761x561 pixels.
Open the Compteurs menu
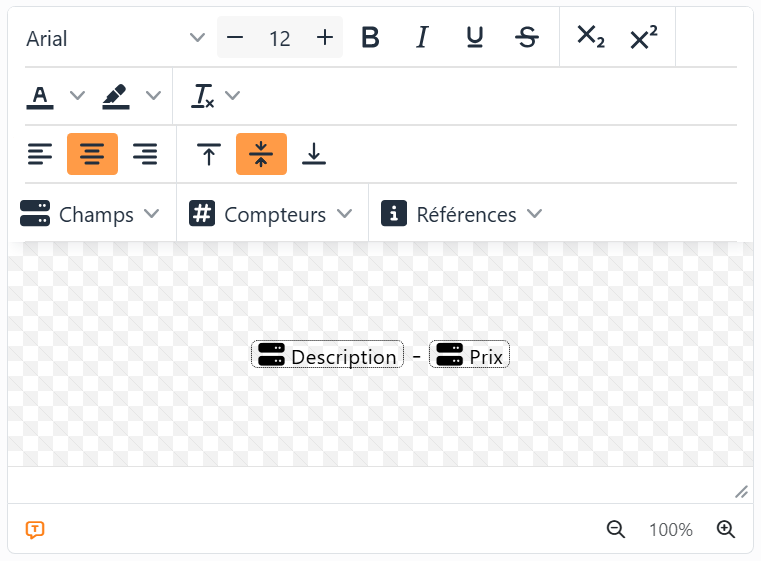click(x=270, y=214)
